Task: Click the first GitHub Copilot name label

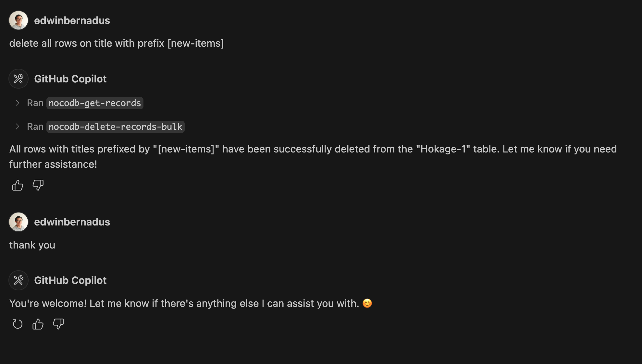Action: tap(70, 79)
